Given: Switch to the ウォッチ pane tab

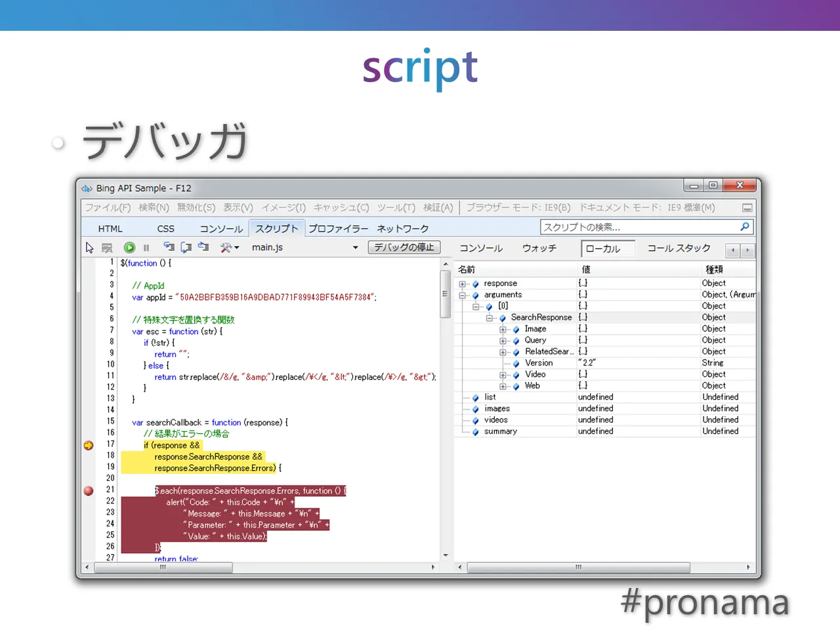Looking at the screenshot, I should tap(539, 248).
